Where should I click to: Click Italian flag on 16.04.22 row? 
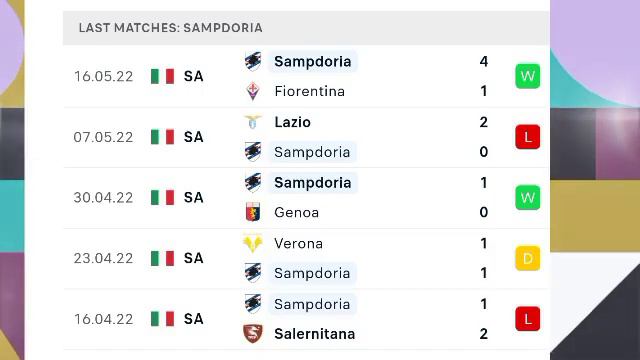click(162, 319)
